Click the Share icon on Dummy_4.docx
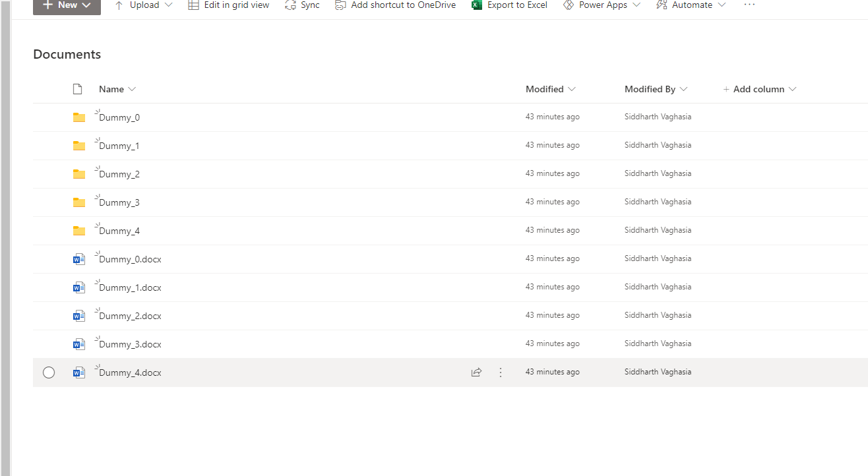 click(476, 372)
